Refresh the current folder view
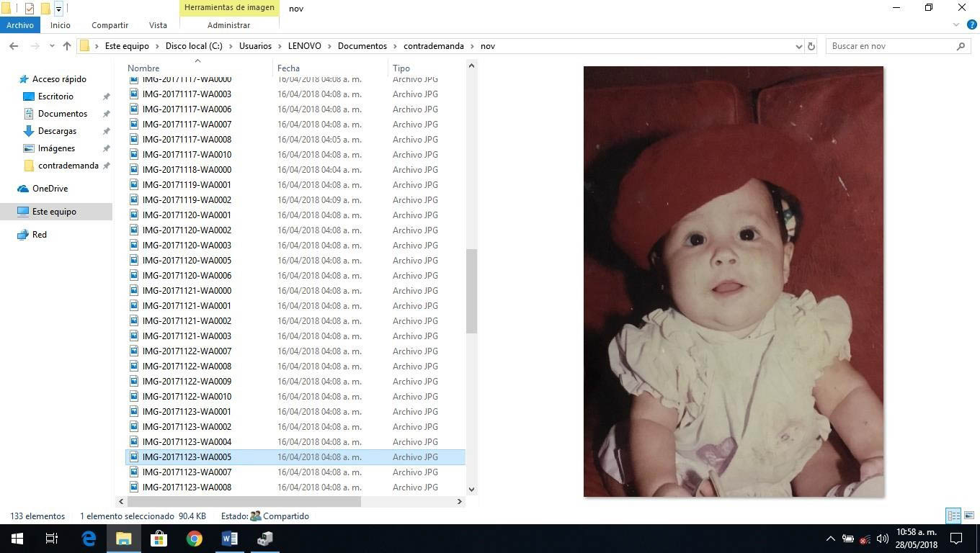The width and height of the screenshot is (980, 553). [811, 46]
